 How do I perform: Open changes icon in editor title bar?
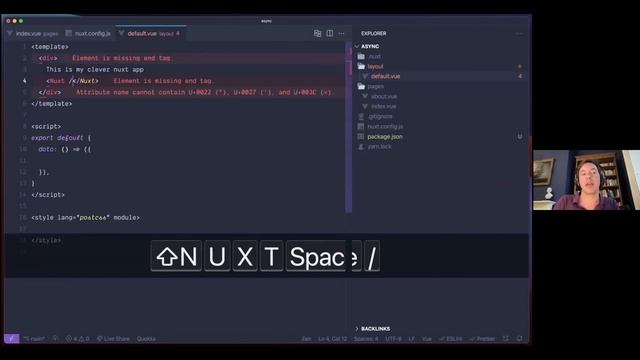click(317, 33)
